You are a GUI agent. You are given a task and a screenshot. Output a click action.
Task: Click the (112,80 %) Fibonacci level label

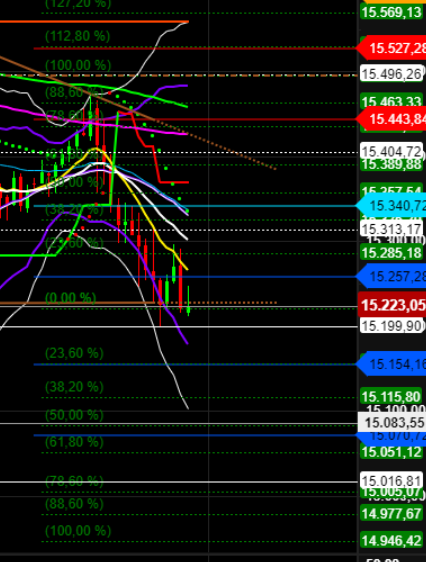coord(77,36)
